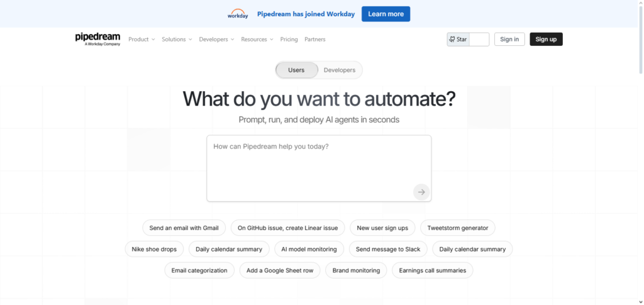The width and height of the screenshot is (644, 305).
Task: Open the Sign in page
Action: pyautogui.click(x=509, y=39)
